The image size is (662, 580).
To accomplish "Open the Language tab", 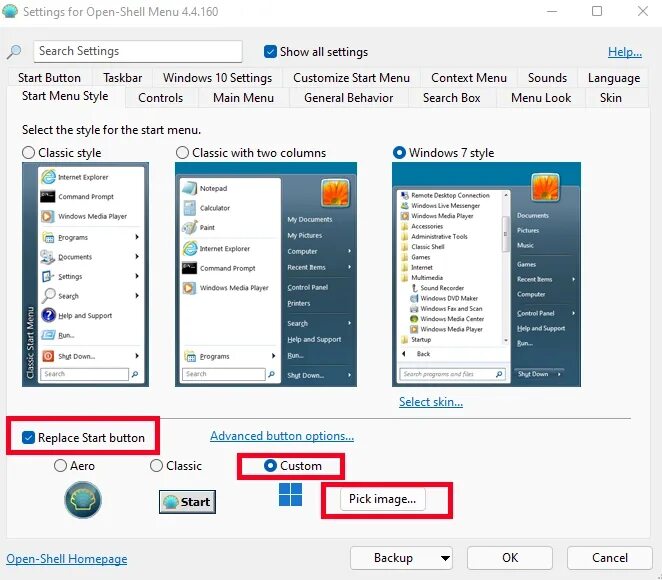I will [614, 78].
